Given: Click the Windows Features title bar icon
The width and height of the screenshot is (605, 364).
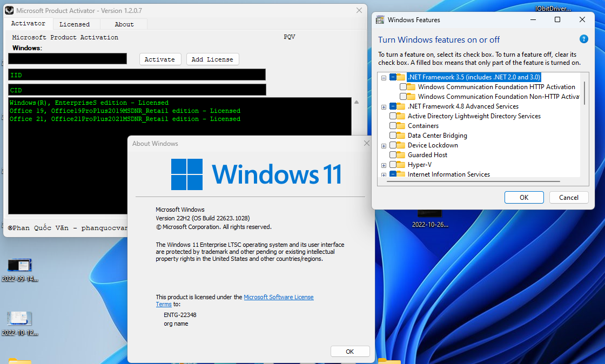Looking at the screenshot, I should 380,19.
